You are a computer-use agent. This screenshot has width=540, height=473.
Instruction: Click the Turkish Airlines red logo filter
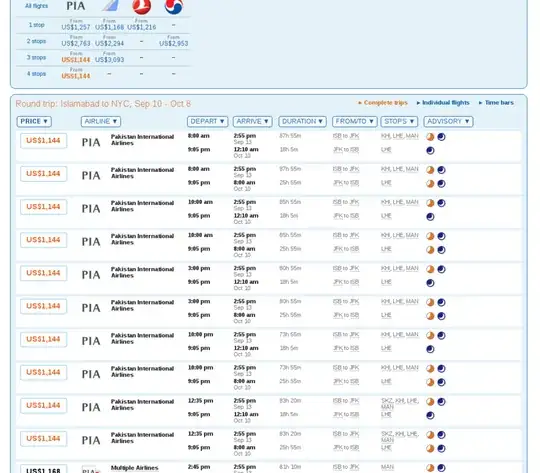pos(142,7)
